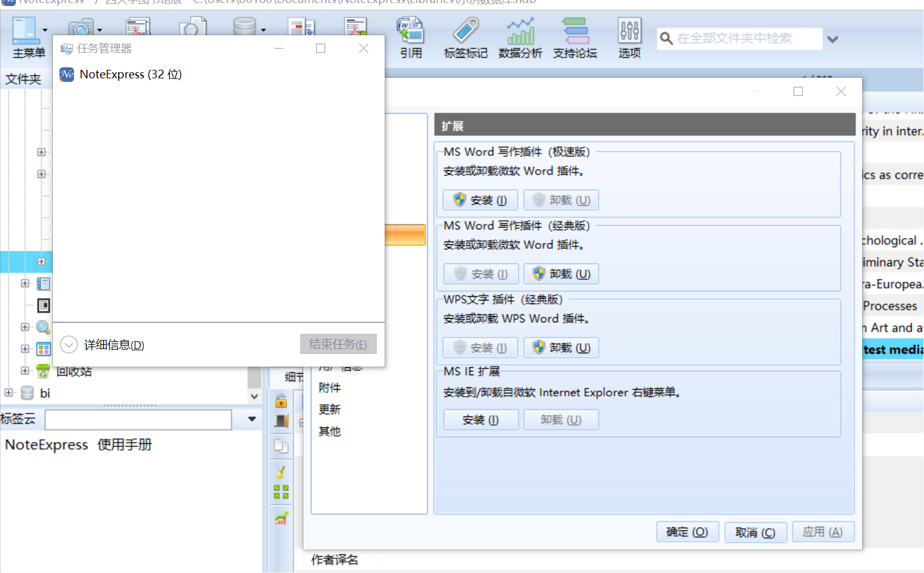924x573 pixels.
Task: Select the Processes row in the reference list
Action: 893,306
